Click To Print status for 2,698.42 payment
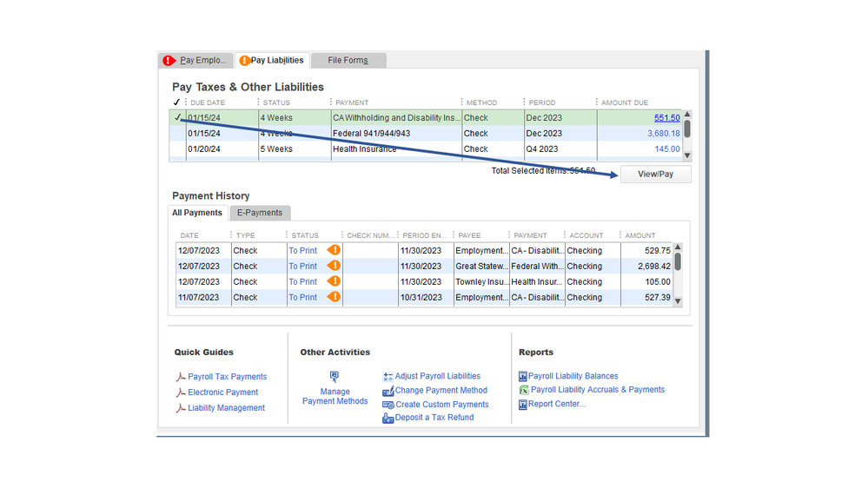The height and width of the screenshot is (488, 868). tap(303, 266)
